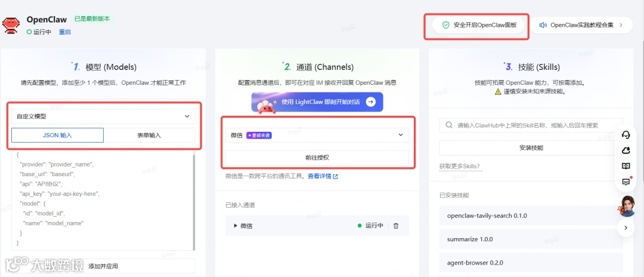This screenshot has width=644, height=277.
Task: Select agent-browser 0.2.0 skill
Action: coord(531,262)
